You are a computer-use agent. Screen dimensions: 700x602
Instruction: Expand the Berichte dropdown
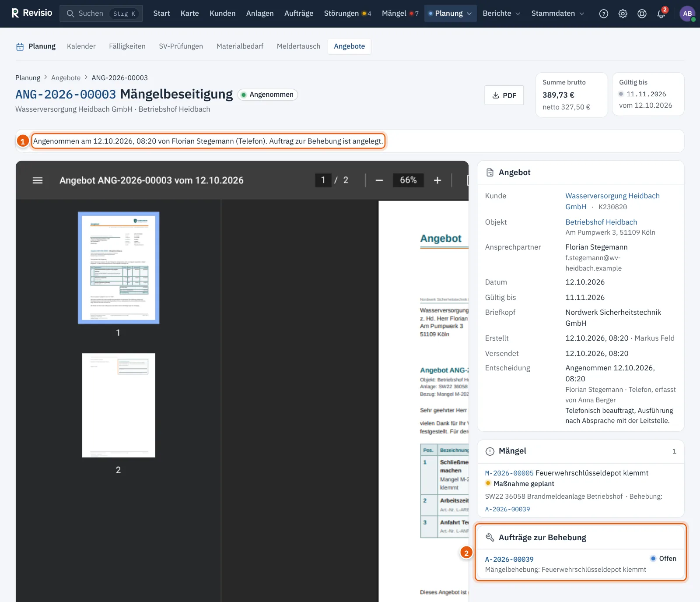pyautogui.click(x=501, y=14)
